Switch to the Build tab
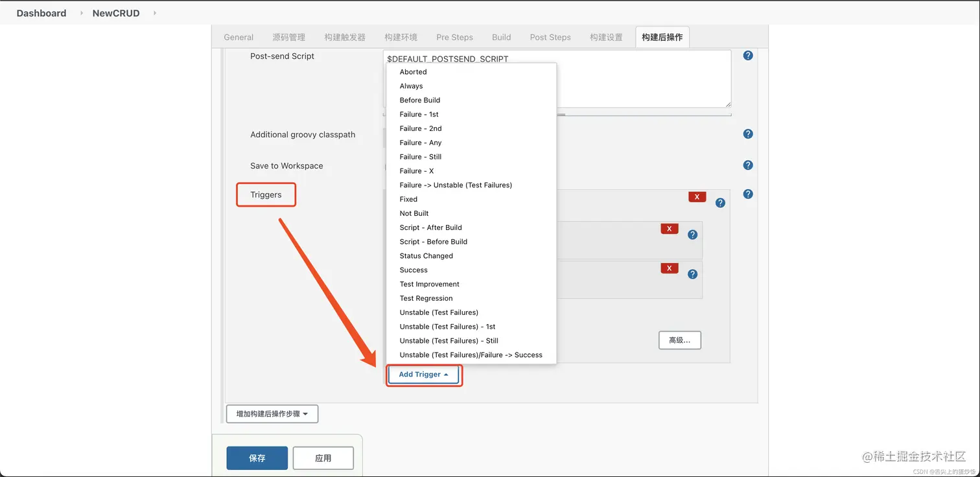 [502, 37]
